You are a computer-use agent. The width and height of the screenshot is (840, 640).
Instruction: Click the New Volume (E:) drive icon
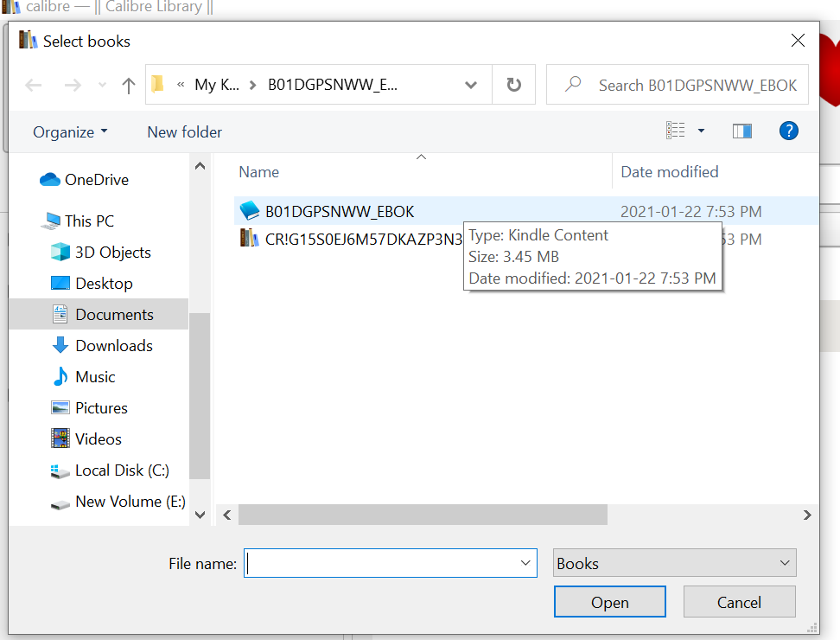pyautogui.click(x=60, y=504)
